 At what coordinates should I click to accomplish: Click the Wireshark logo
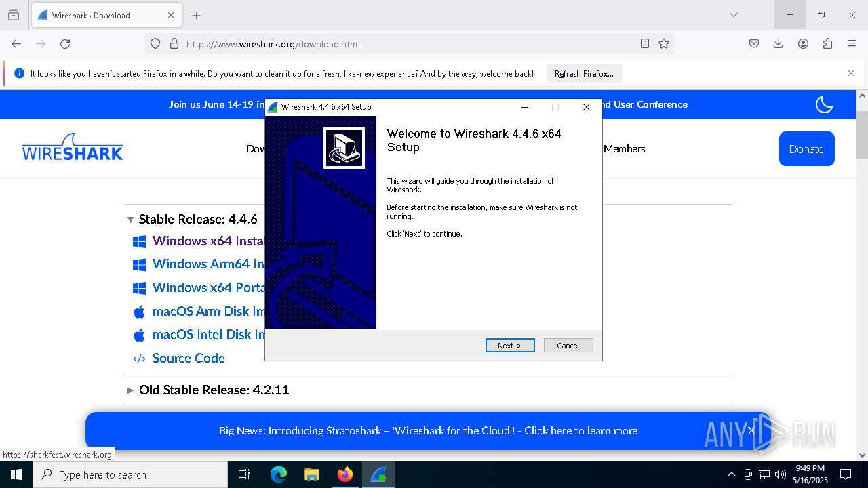click(73, 146)
